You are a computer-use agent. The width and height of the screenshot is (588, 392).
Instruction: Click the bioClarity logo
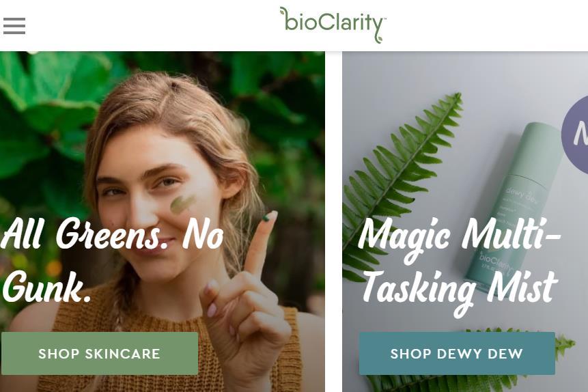pyautogui.click(x=333, y=25)
